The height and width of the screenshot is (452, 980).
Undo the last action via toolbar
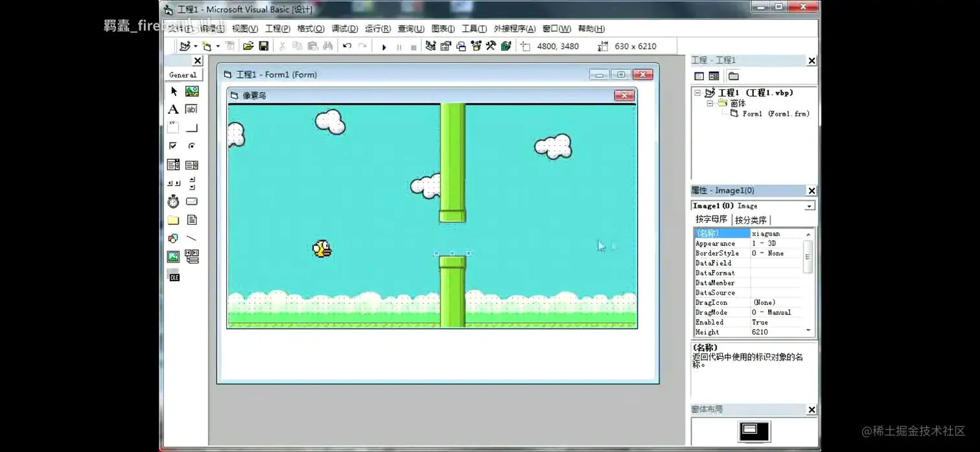coord(347,46)
